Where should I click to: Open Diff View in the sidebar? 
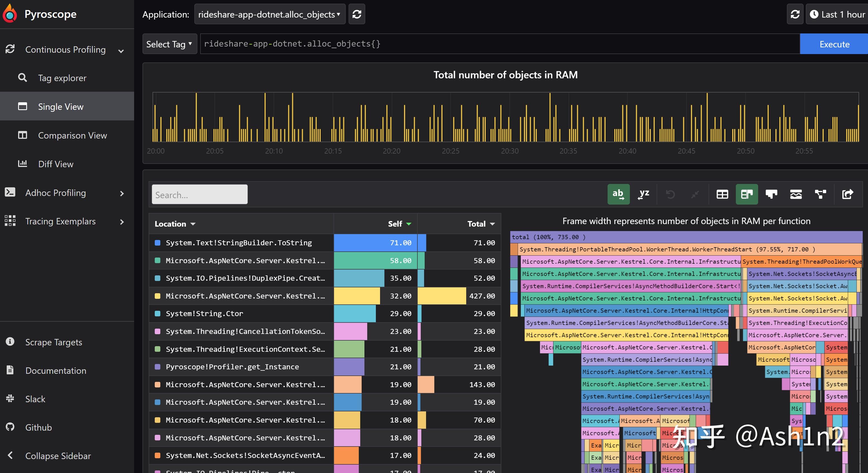click(x=55, y=164)
